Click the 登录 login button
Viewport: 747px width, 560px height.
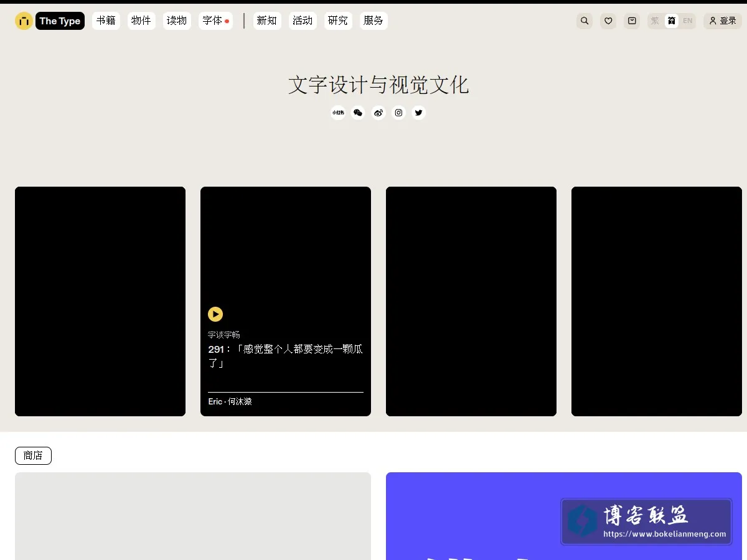(723, 21)
